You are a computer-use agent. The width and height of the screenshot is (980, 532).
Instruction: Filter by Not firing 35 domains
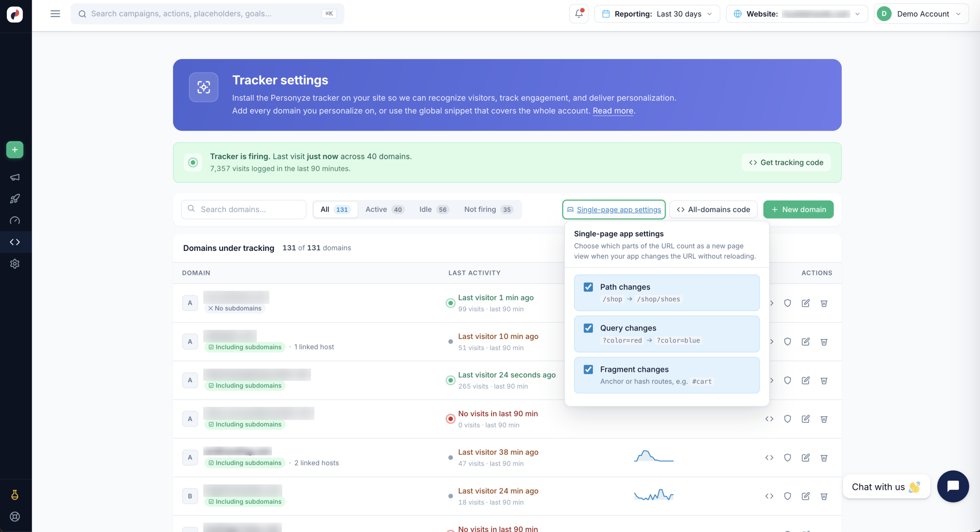pos(488,210)
